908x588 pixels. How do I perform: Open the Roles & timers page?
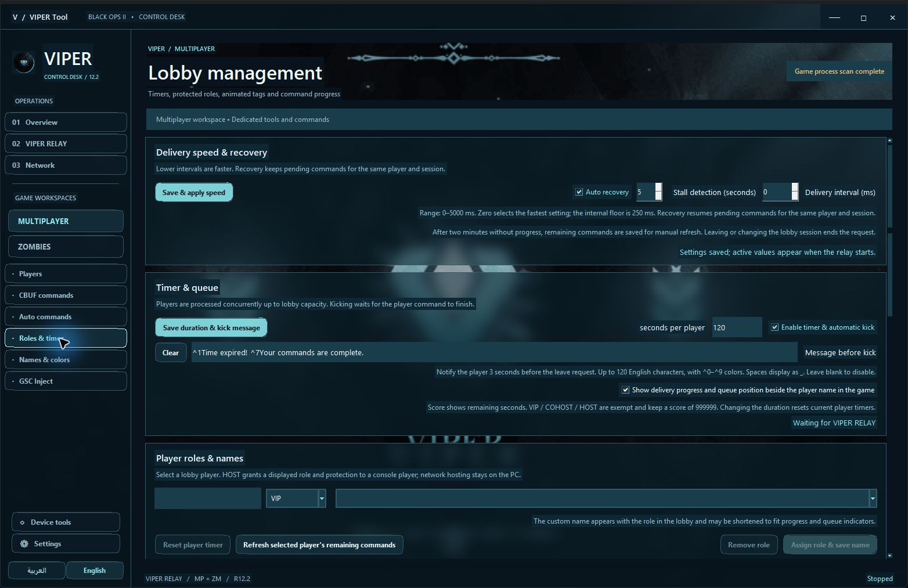tap(66, 338)
